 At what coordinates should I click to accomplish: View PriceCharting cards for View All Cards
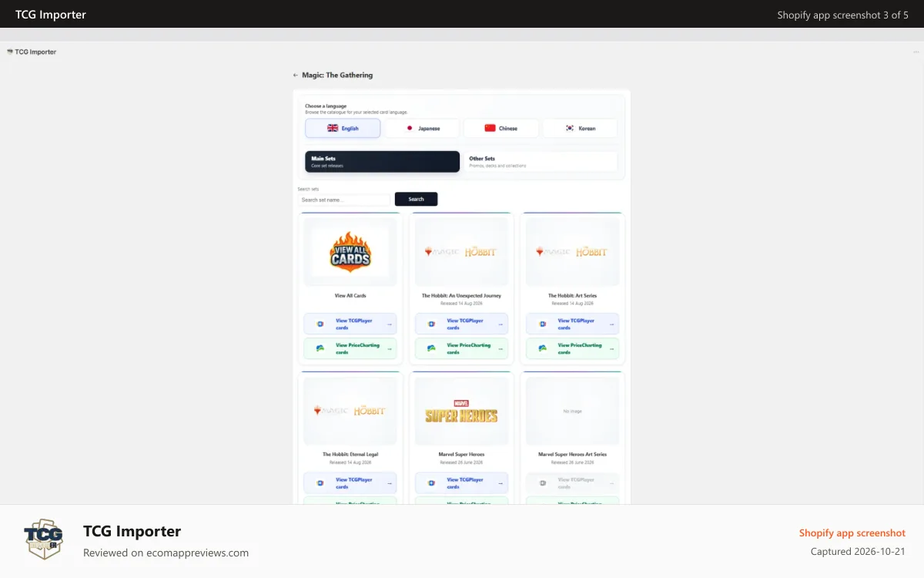pos(350,348)
